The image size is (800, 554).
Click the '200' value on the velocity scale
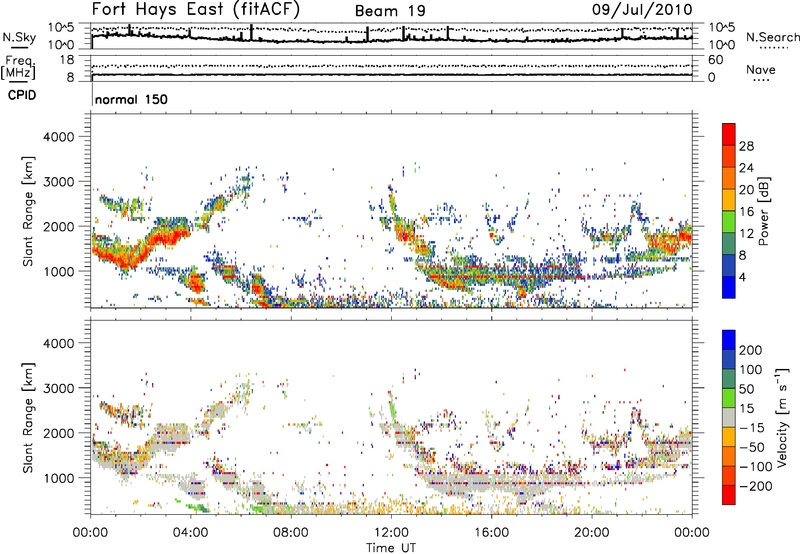[751, 350]
